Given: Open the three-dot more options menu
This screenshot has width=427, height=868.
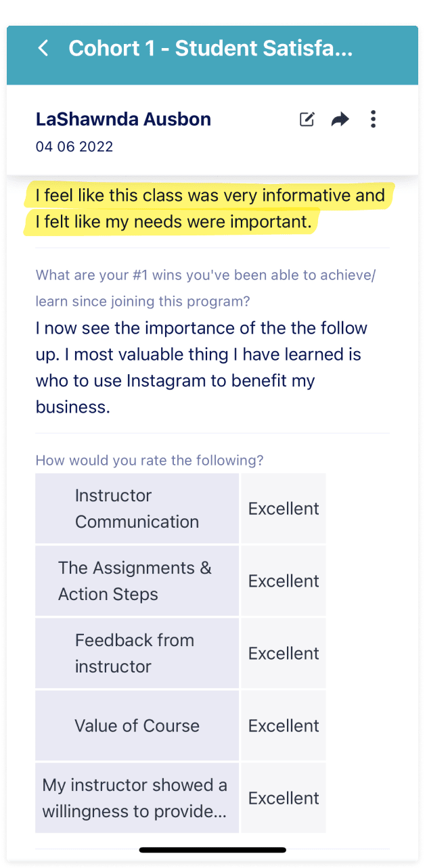Looking at the screenshot, I should click(373, 120).
